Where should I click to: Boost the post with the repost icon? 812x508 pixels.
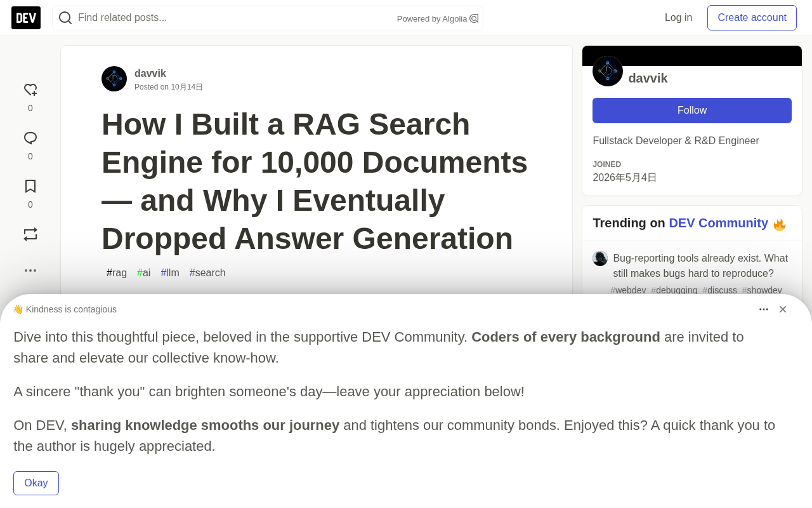[30, 234]
